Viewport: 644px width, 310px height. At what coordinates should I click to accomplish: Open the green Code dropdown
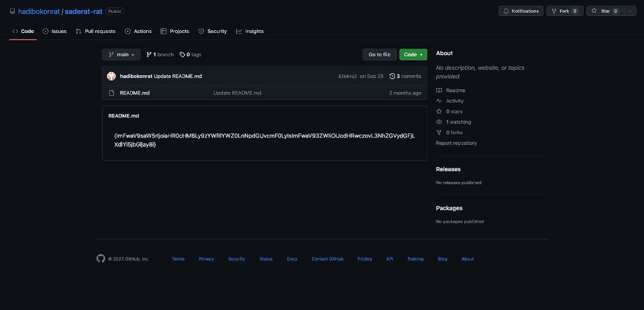(413, 54)
